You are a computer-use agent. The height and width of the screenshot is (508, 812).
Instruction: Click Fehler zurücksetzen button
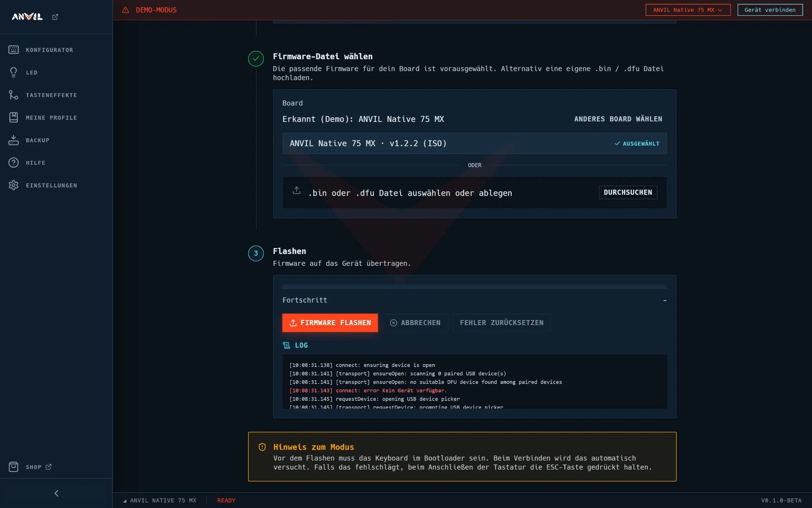[502, 323]
